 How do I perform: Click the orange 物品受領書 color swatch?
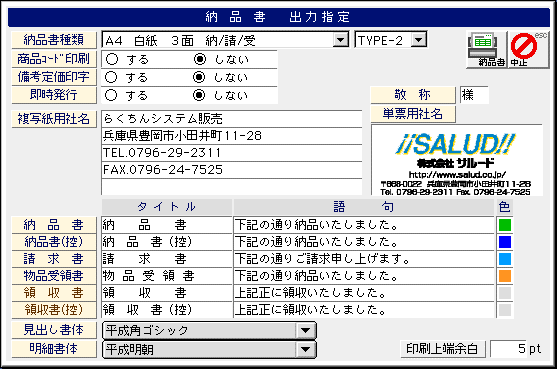point(505,276)
